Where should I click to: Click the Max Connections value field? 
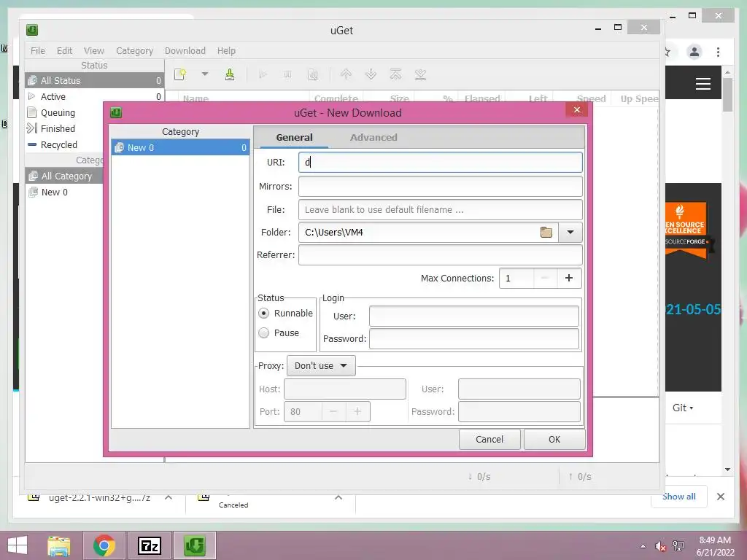click(x=516, y=278)
